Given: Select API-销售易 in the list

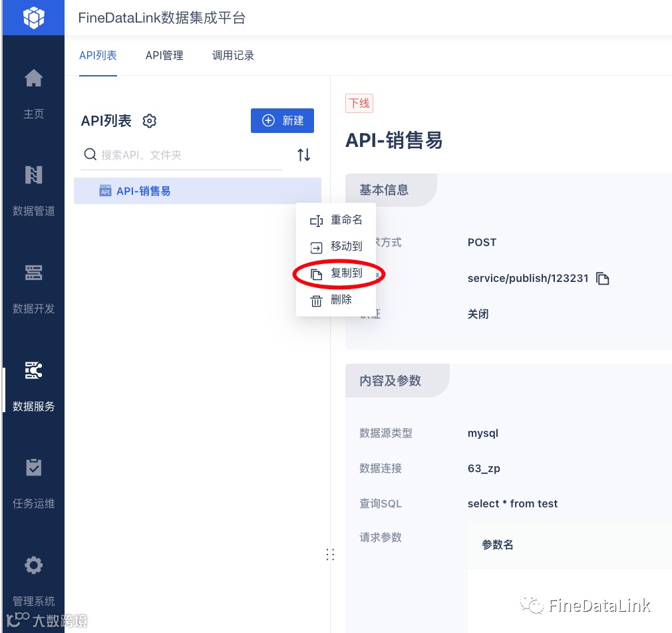Looking at the screenshot, I should (x=198, y=191).
